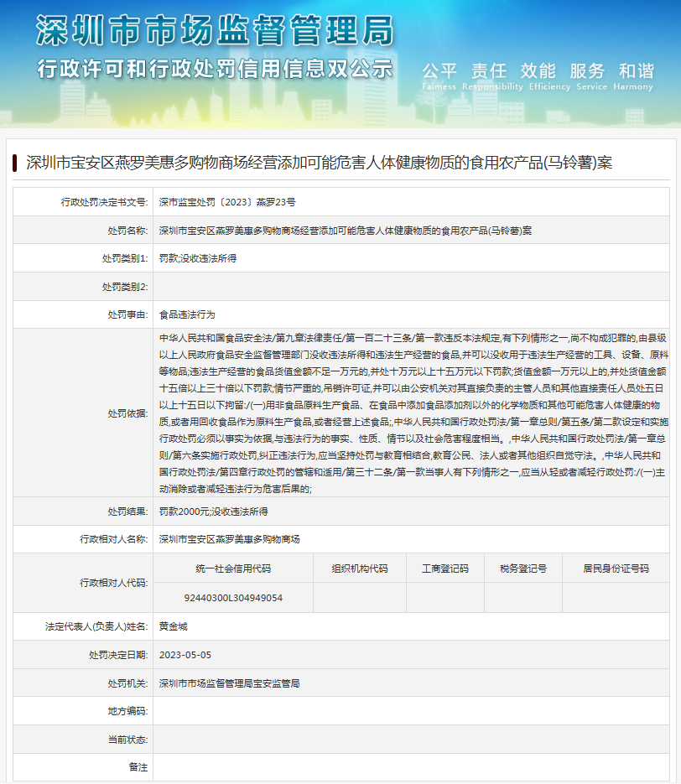Screen dimensions: 681x784
Task: Click the 法定代表人(负责人)姓名 label
Action: click(96, 626)
